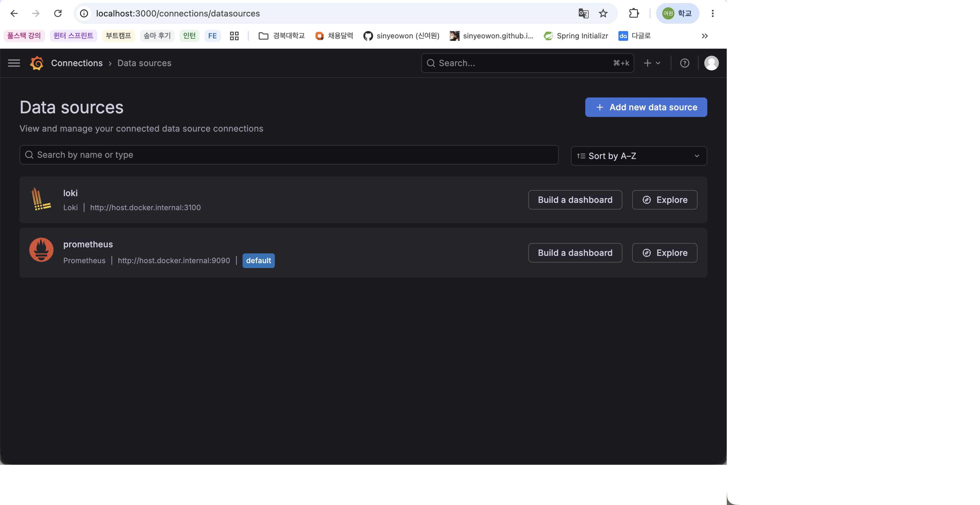Click Add new data source button
Image resolution: width=980 pixels, height=505 pixels.
(646, 108)
